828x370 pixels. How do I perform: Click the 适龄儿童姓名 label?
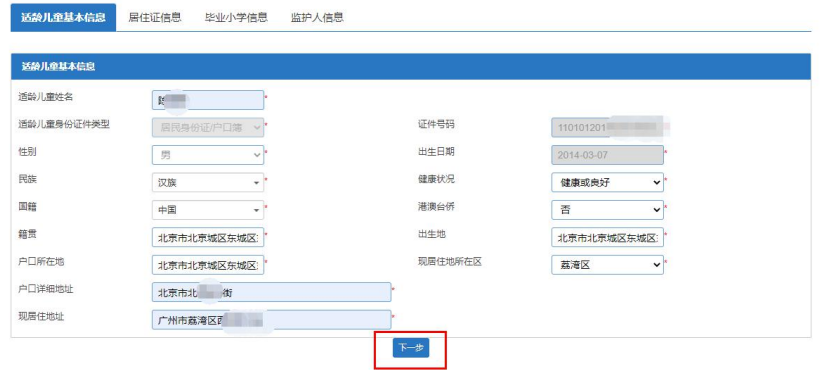45,97
